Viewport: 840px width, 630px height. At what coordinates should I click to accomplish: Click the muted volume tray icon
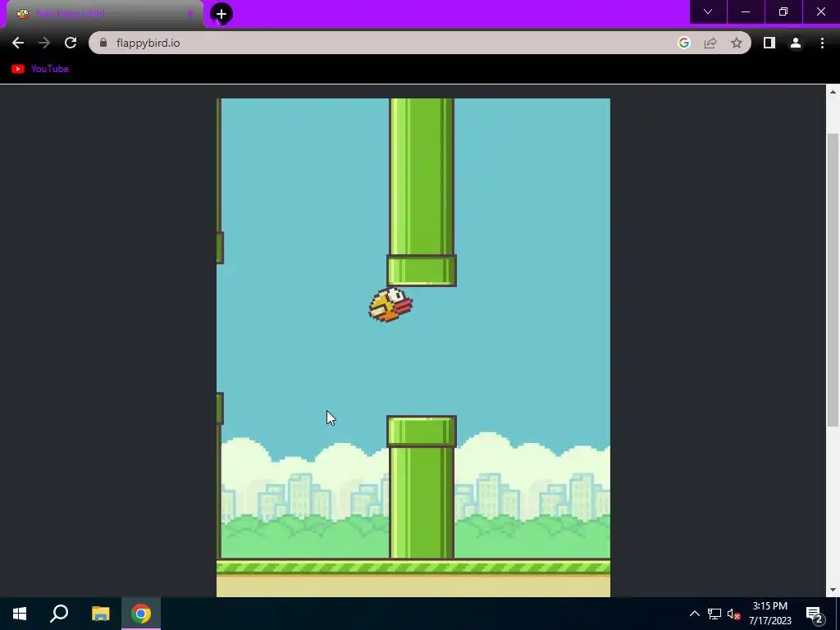click(734, 614)
